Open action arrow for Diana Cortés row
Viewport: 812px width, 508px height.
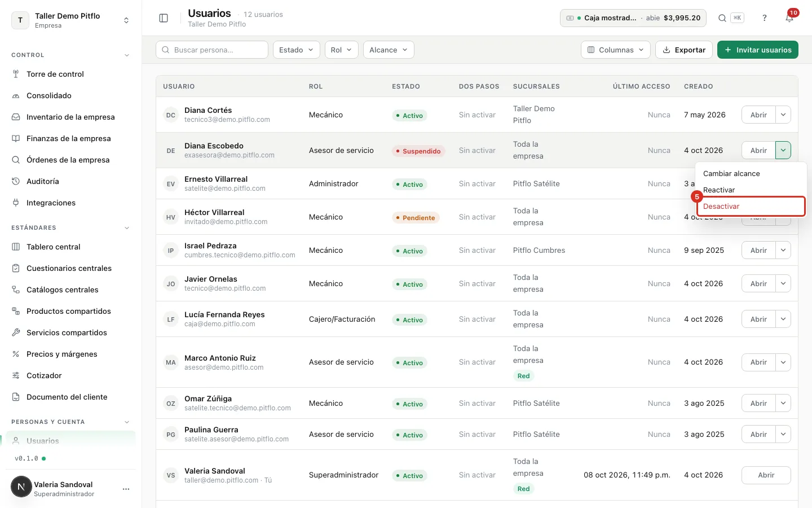click(783, 115)
